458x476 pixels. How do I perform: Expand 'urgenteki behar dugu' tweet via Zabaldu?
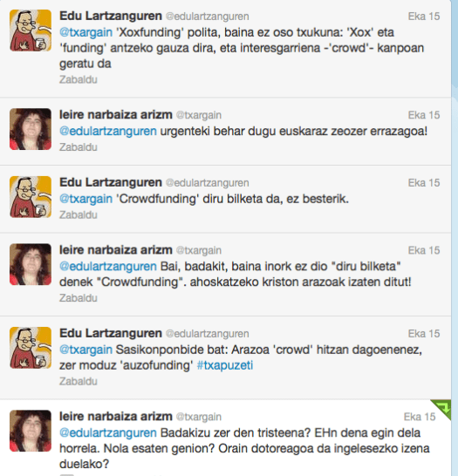79,147
